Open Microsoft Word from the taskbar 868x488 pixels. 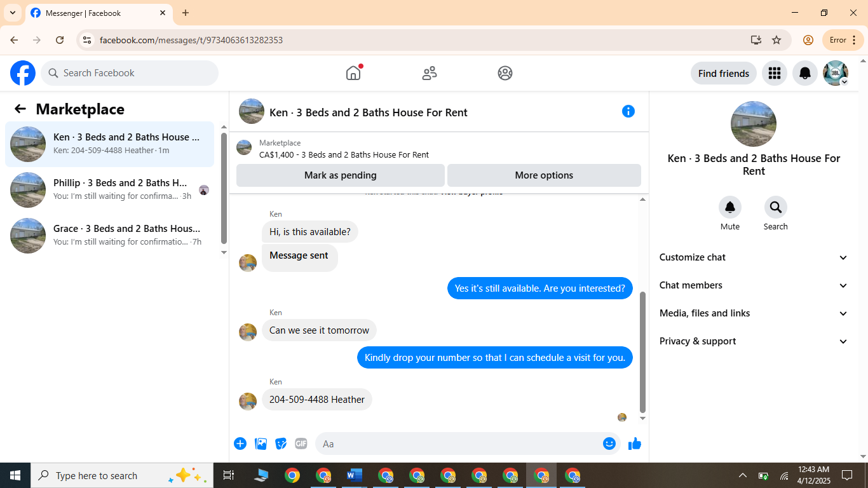pos(355,475)
